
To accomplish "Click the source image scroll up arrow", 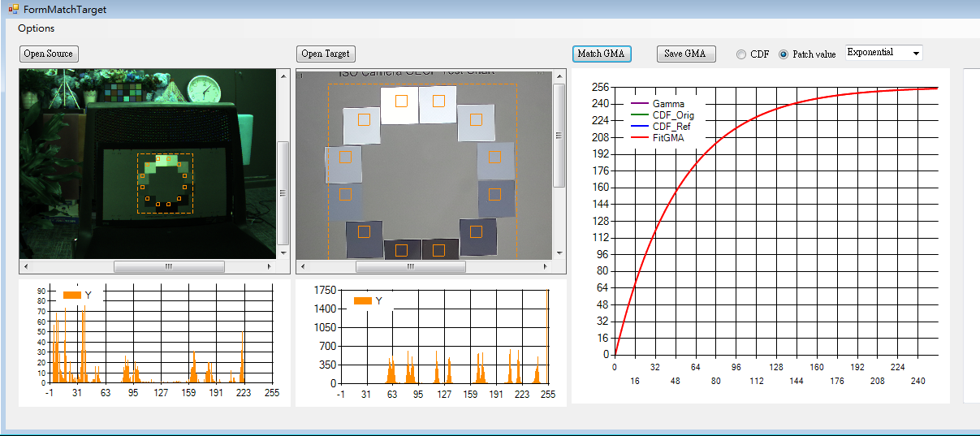I will [283, 76].
